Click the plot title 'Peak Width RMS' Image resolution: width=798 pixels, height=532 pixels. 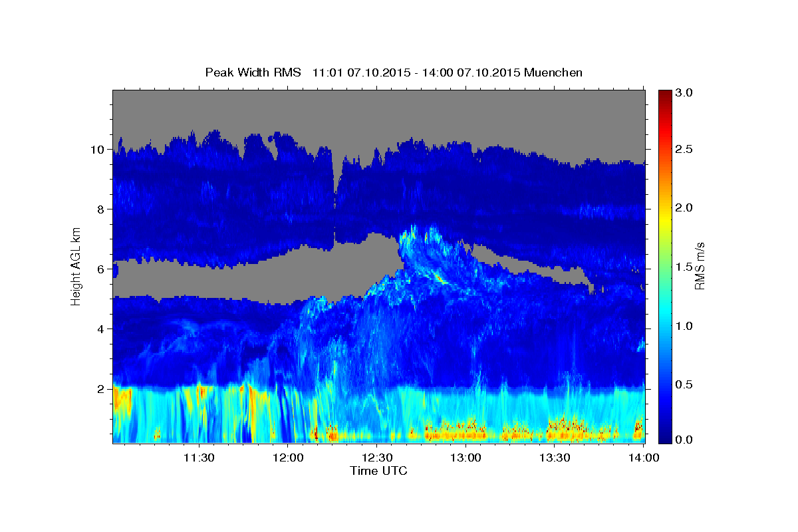(253, 72)
